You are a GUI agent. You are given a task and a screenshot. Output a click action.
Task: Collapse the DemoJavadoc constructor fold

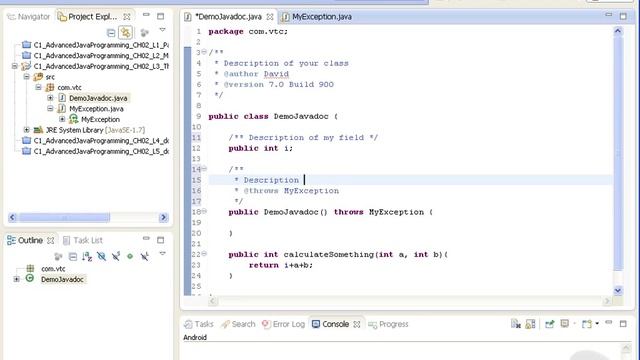pos(204,211)
